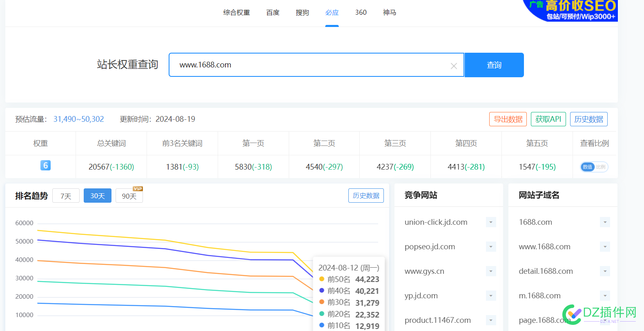Open competitor link union-click.jd.com
Viewport: 644px width, 331px height.
pyautogui.click(x=436, y=222)
